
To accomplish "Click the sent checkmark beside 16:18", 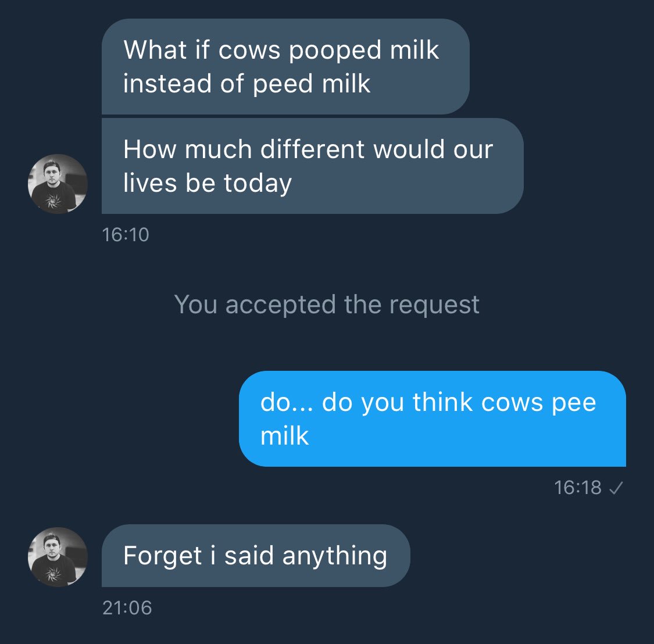I will (x=616, y=488).
